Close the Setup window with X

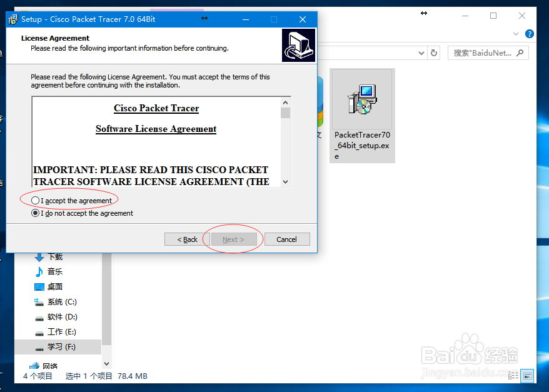[x=303, y=19]
